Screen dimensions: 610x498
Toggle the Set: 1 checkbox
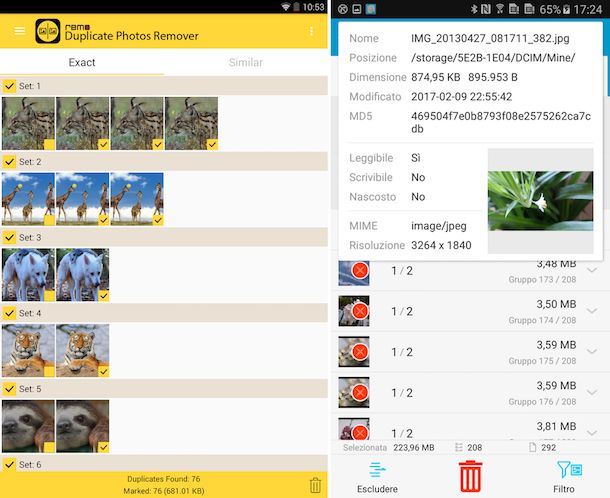click(10, 86)
